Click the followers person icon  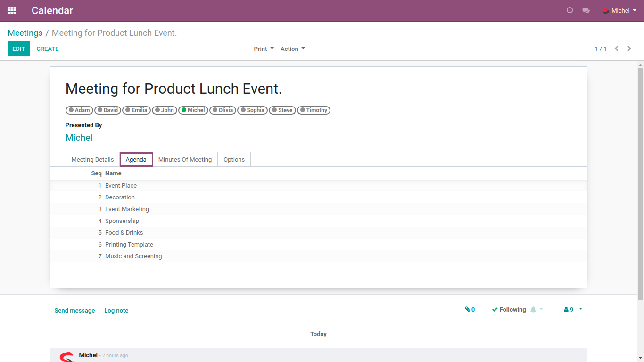click(x=566, y=310)
